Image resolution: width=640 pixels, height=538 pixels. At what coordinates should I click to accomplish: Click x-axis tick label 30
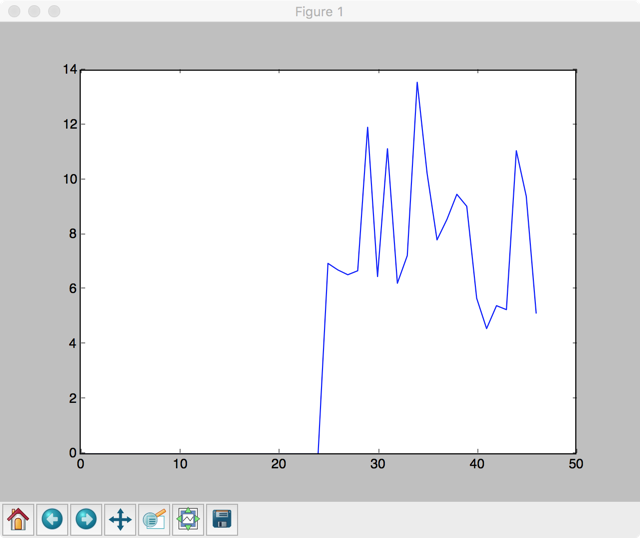tap(378, 464)
